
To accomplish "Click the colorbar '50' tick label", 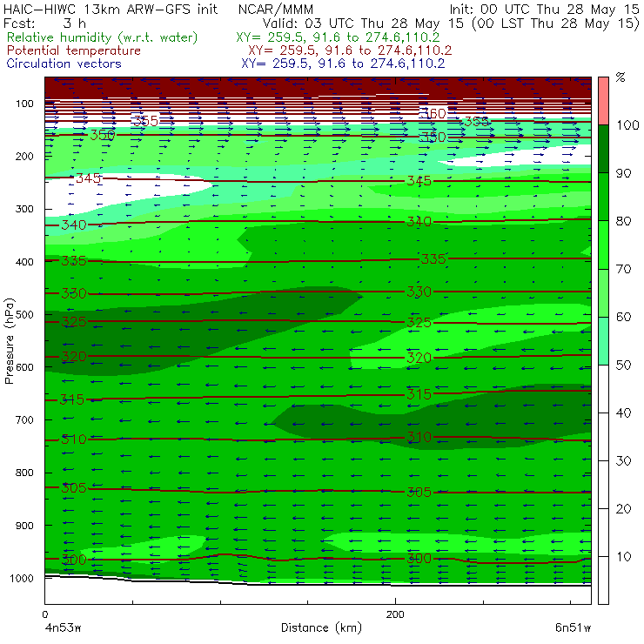I will point(623,365).
